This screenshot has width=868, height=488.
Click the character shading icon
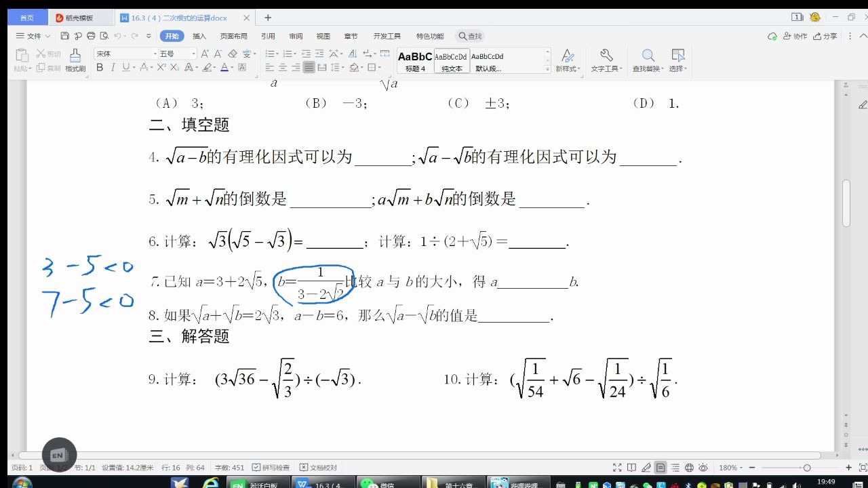tap(242, 67)
